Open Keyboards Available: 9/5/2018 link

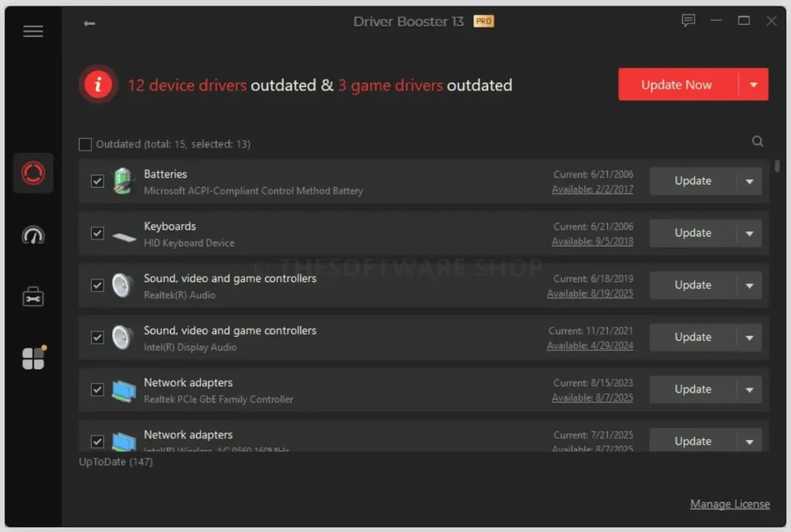pos(592,242)
